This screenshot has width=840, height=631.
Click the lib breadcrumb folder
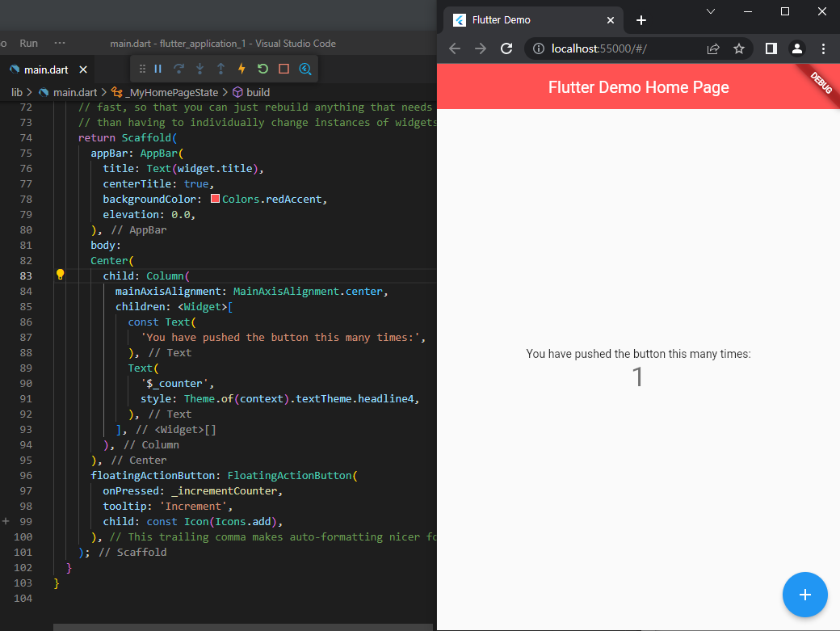point(17,92)
